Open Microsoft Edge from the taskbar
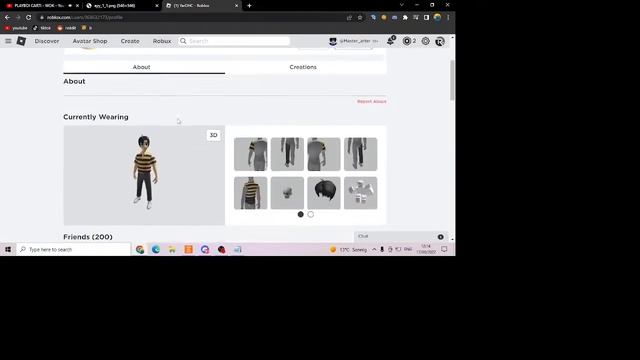The image size is (640, 360). [x=156, y=249]
